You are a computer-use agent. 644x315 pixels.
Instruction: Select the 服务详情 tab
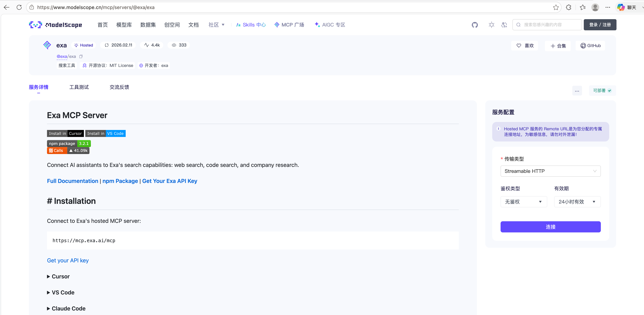coord(38,87)
